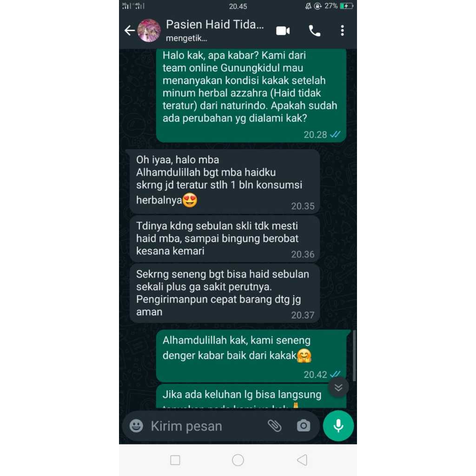
Task: Open the contact's profile picture
Action: (149, 30)
